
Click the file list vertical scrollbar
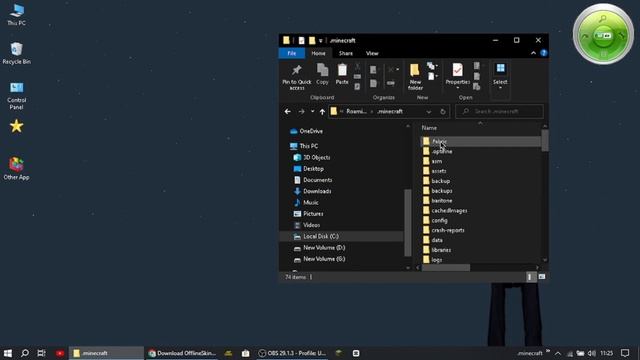(545, 141)
